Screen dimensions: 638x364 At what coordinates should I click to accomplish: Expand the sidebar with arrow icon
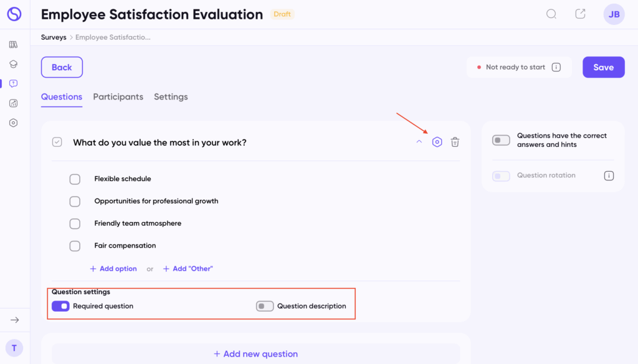point(14,320)
